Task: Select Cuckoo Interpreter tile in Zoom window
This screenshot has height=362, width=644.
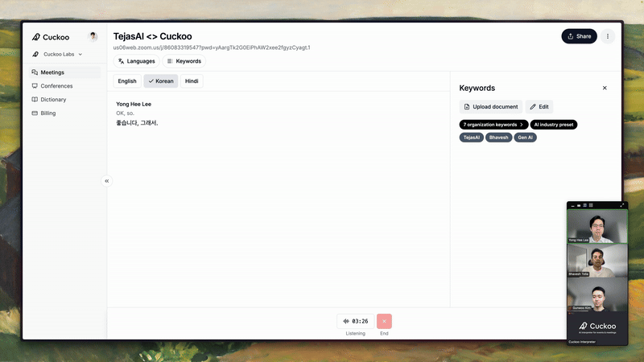Action: tap(597, 328)
